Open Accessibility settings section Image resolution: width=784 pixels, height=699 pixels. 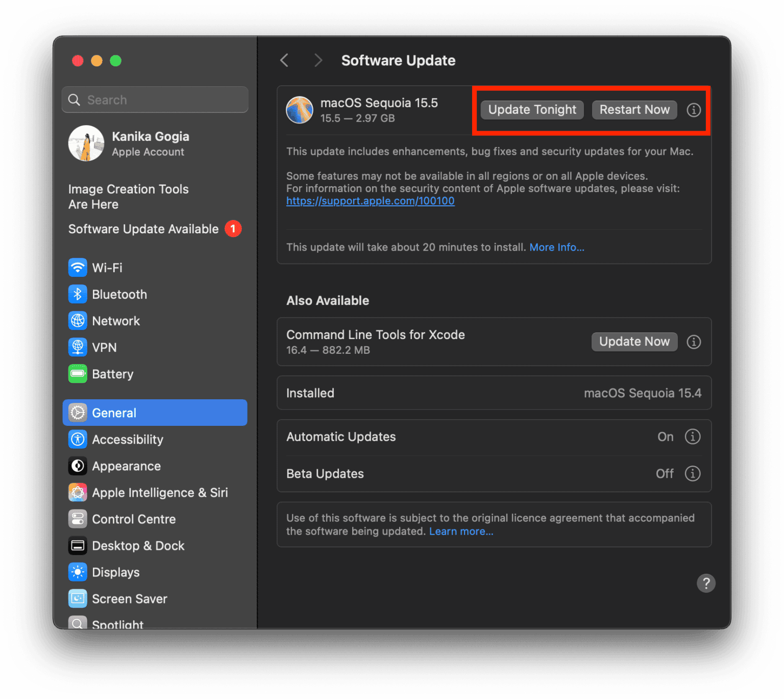[128, 439]
